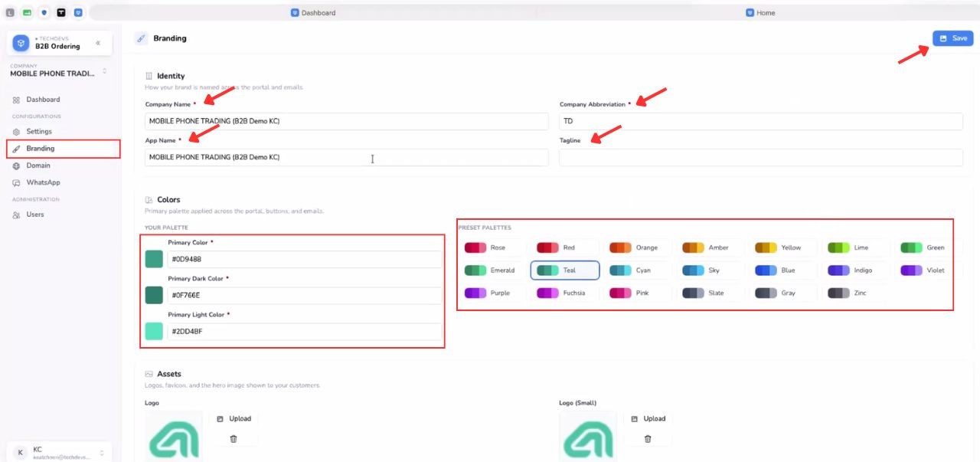This screenshot has height=462, width=980.
Task: Click the main Logo preview thumbnail
Action: [x=174, y=437]
